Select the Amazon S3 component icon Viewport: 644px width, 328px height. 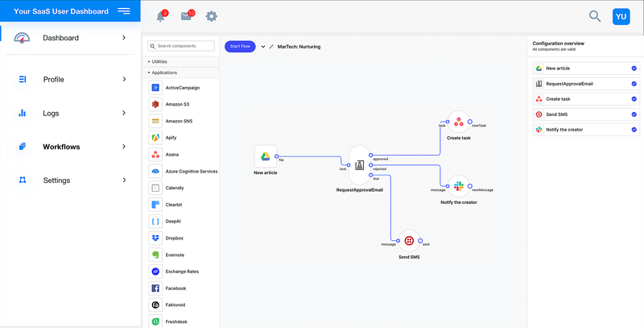coord(155,105)
